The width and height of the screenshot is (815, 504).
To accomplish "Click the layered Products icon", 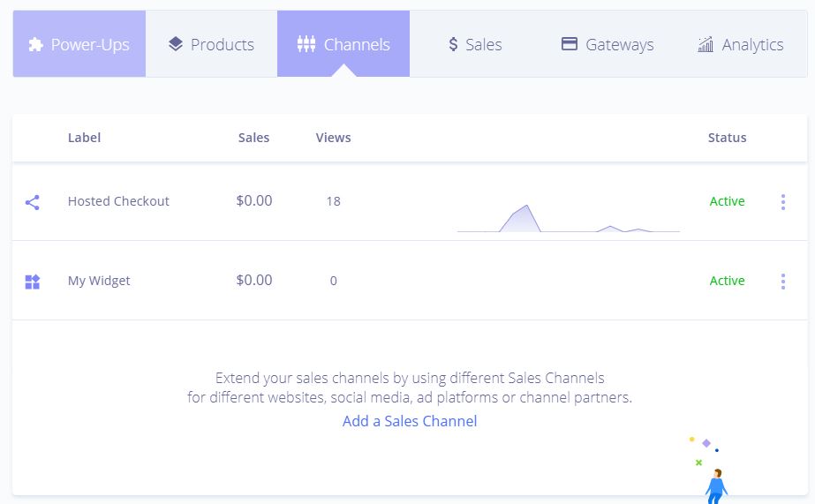I will point(176,44).
